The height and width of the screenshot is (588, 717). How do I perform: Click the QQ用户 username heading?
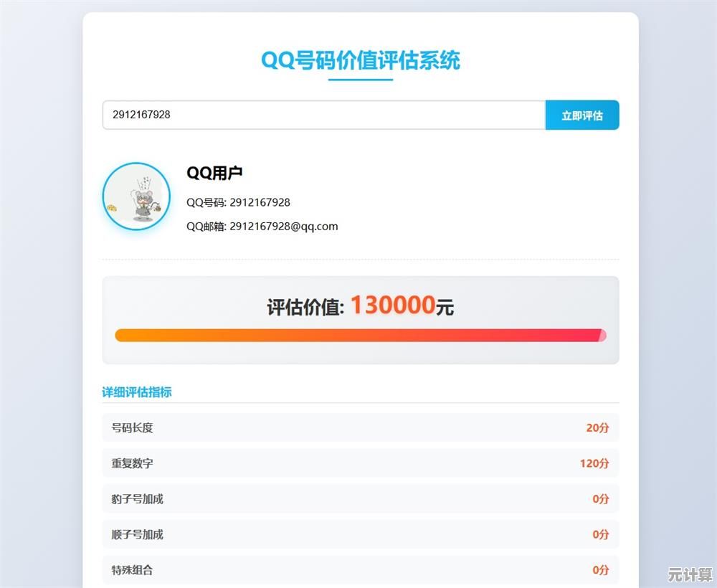click(x=215, y=172)
